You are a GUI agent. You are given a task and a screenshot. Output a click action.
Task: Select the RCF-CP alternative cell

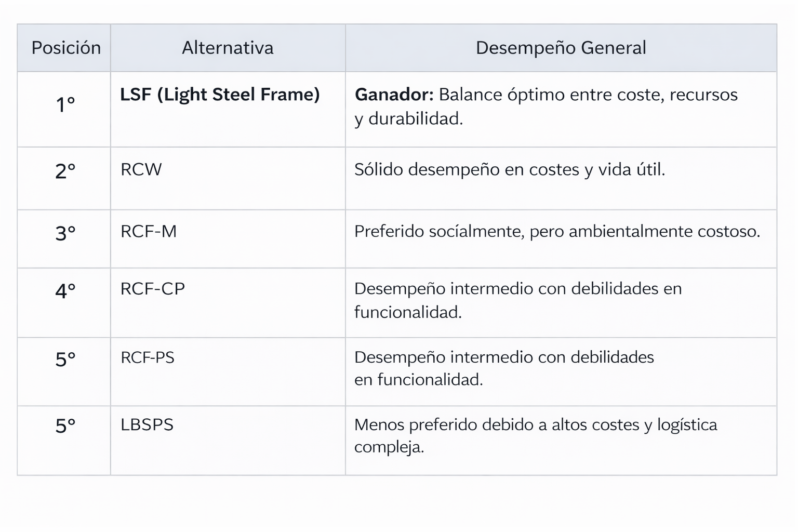(x=153, y=289)
